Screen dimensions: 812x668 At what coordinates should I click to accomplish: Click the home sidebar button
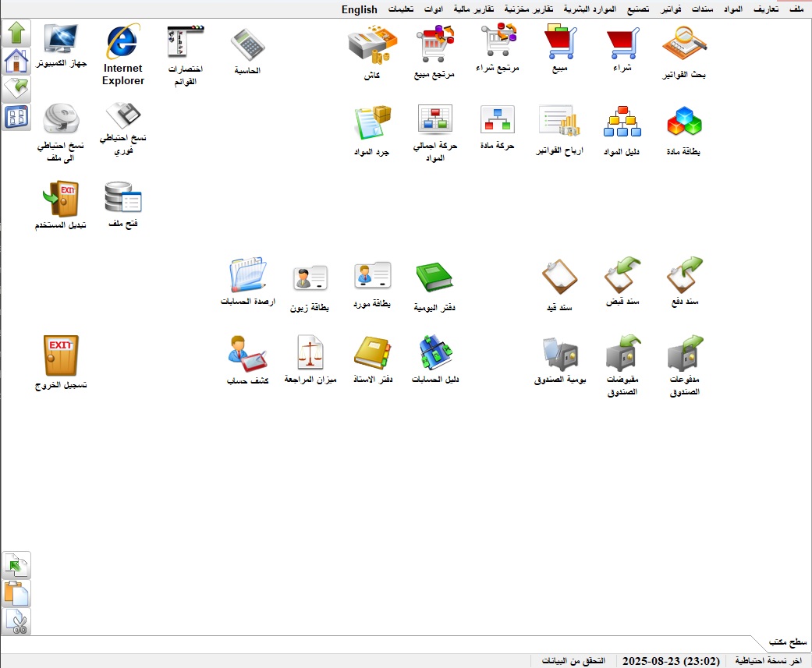coord(16,61)
